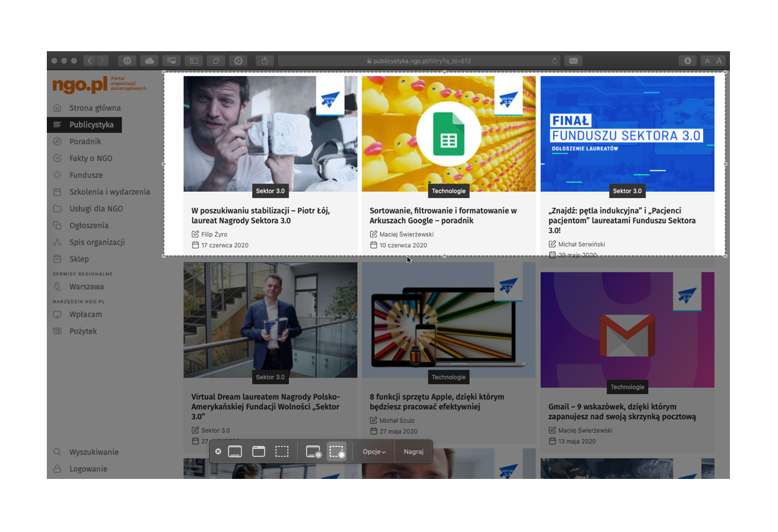Screen dimensions: 778x532
Task: Select capture entire screen icon
Action: 235,451
